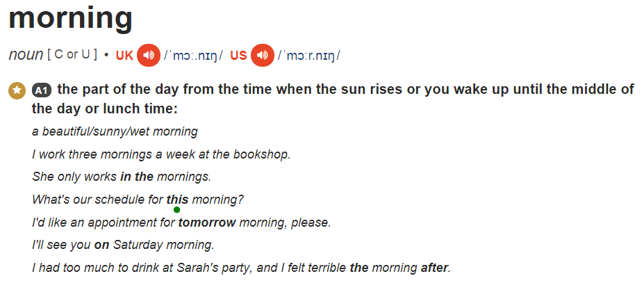Click the UK phonetic transcription text

(x=193, y=56)
